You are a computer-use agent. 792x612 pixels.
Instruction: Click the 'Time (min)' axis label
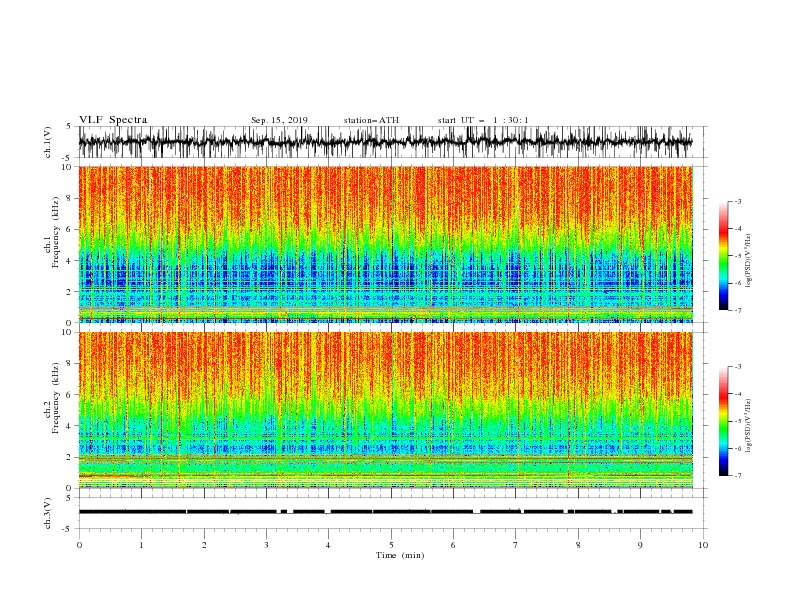coord(400,555)
